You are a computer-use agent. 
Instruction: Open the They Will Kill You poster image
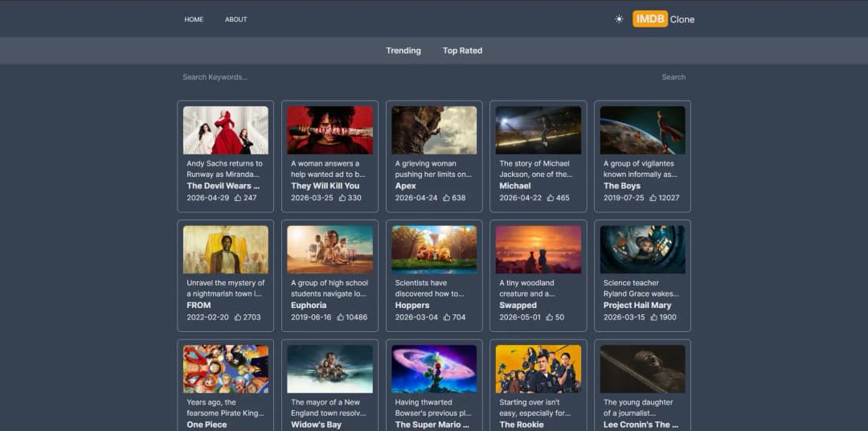(x=330, y=130)
